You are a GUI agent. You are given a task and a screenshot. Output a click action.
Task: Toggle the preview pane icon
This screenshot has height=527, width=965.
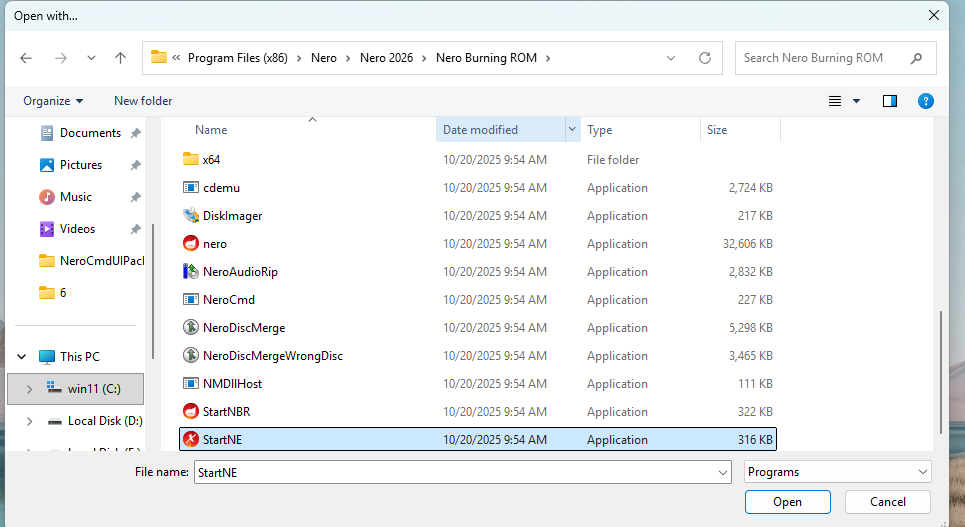pyautogui.click(x=890, y=101)
